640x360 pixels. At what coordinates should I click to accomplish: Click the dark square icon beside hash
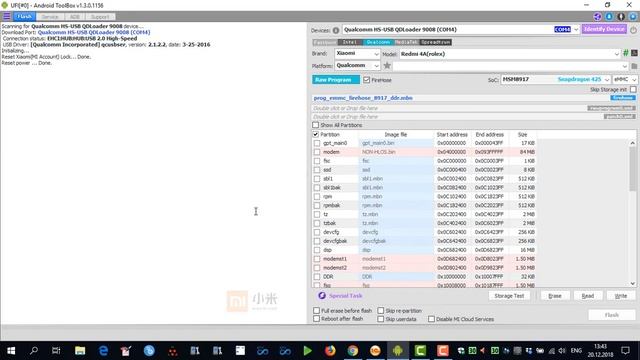(x=634, y=53)
